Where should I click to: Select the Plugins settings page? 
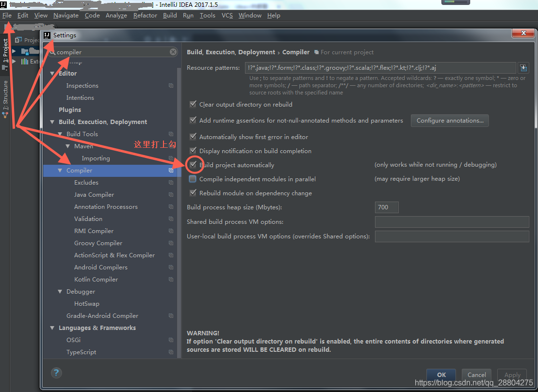[x=70, y=110]
